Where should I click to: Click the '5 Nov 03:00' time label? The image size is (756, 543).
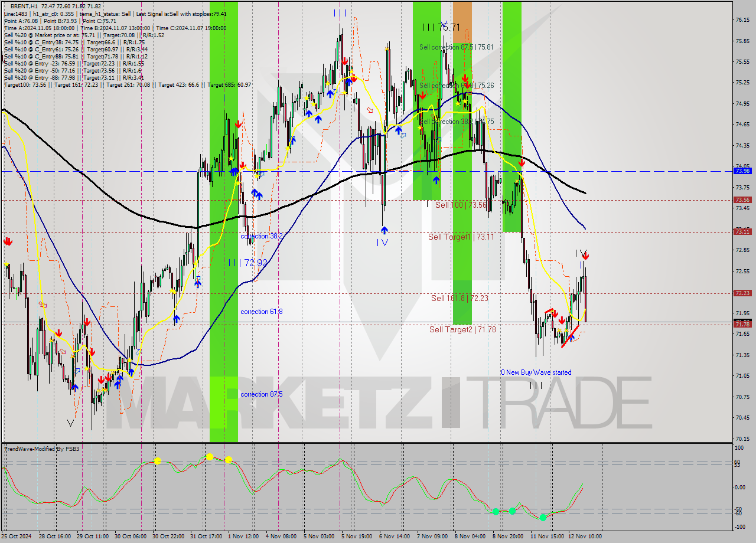(x=320, y=537)
